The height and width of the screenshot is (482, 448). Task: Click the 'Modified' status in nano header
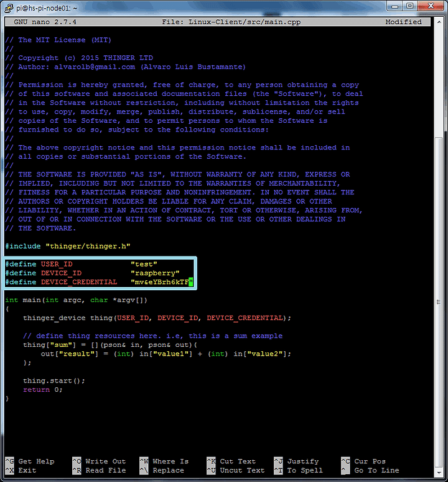403,22
